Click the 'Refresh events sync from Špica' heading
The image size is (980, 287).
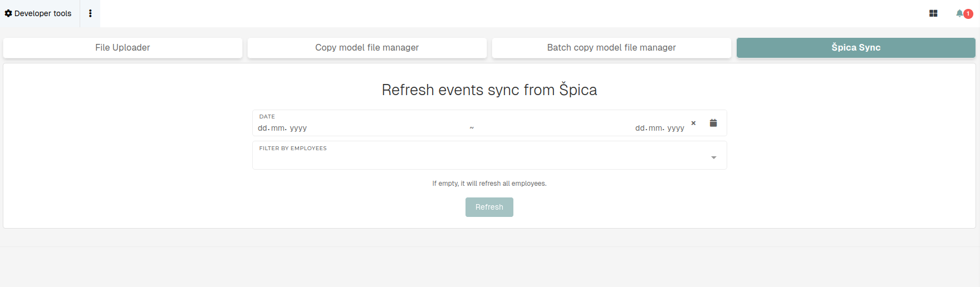[489, 90]
